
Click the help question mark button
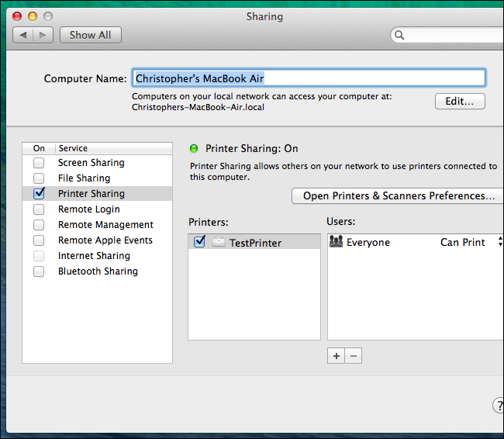point(498,405)
